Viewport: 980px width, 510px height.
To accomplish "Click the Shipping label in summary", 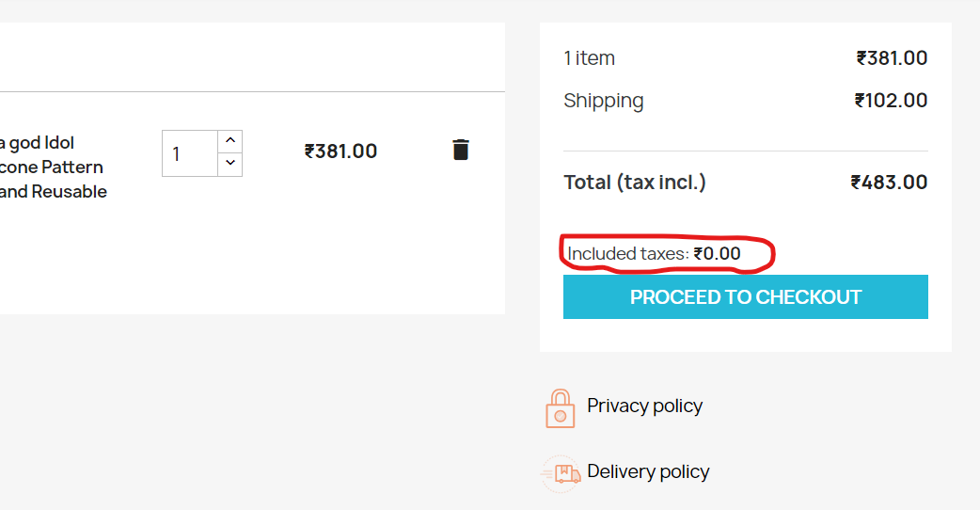I will point(603,102).
